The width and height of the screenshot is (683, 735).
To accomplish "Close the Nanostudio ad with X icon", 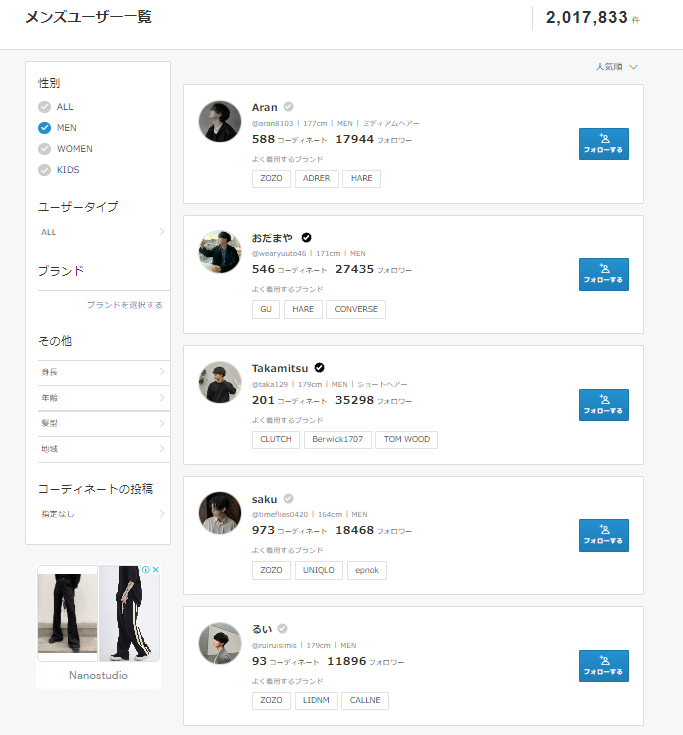I will click(156, 570).
